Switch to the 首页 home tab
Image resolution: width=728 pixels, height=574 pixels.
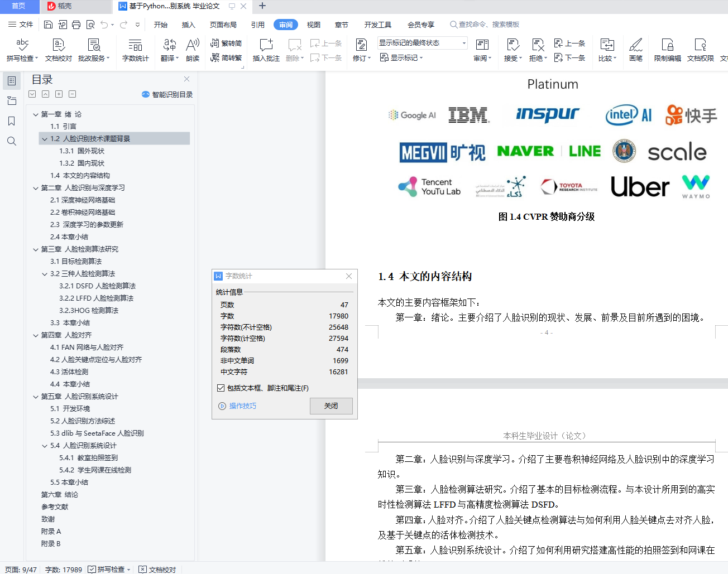(19, 6)
